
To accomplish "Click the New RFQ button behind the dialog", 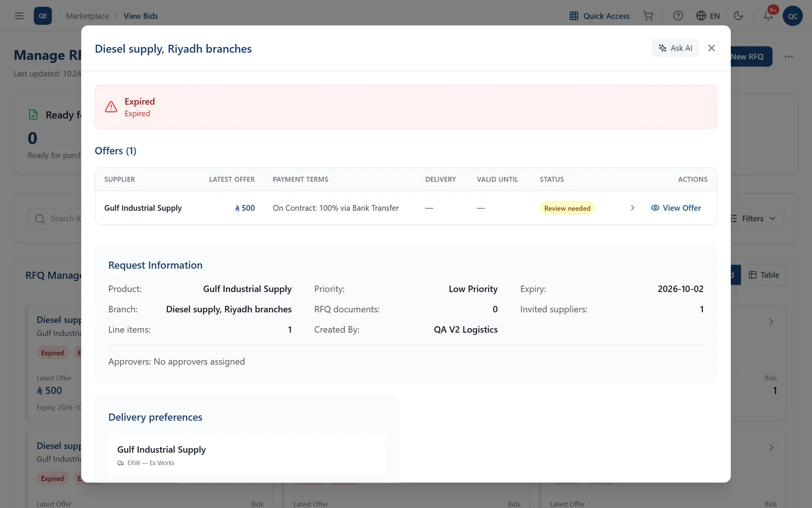I will [751, 56].
